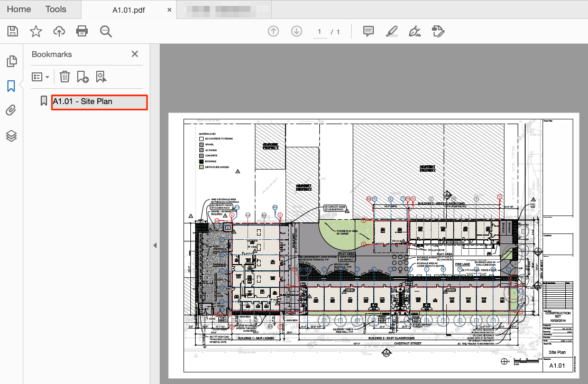Open the Layers panel

click(12, 135)
